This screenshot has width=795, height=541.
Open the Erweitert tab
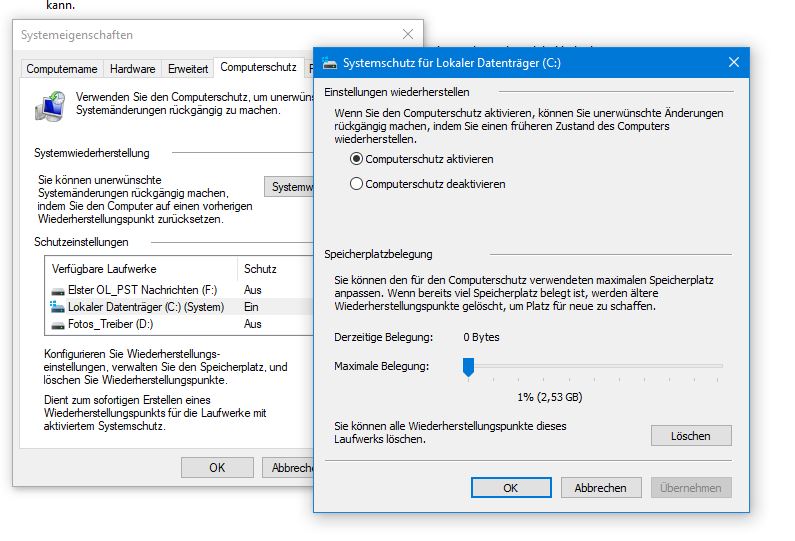point(188,69)
